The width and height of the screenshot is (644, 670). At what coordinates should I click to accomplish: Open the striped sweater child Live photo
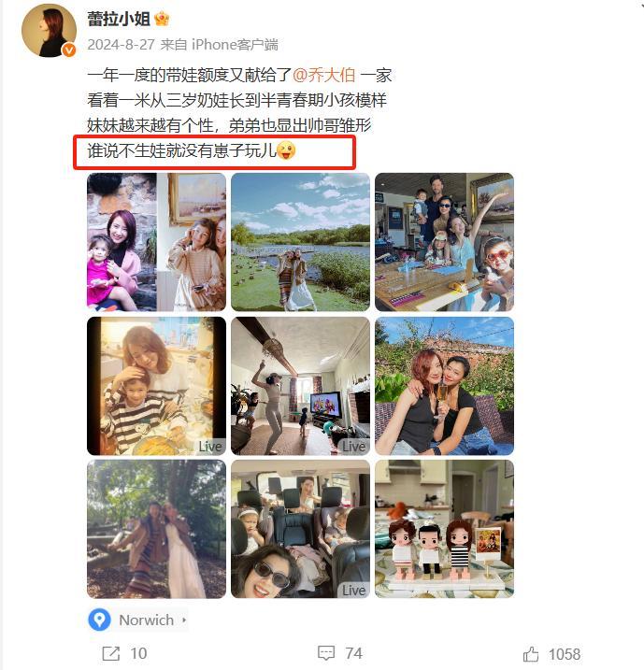(156, 386)
